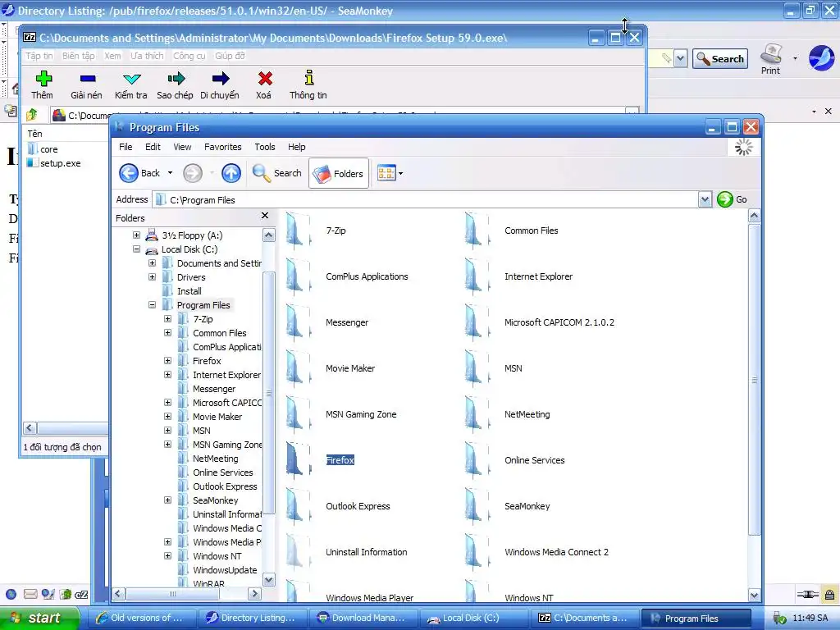Select WindowsUpdate in the folder tree
This screenshot has width=840, height=630.
[x=225, y=570]
